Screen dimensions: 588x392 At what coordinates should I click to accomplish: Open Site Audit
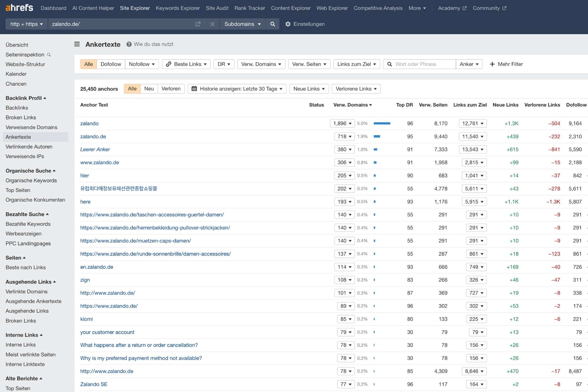tap(217, 8)
